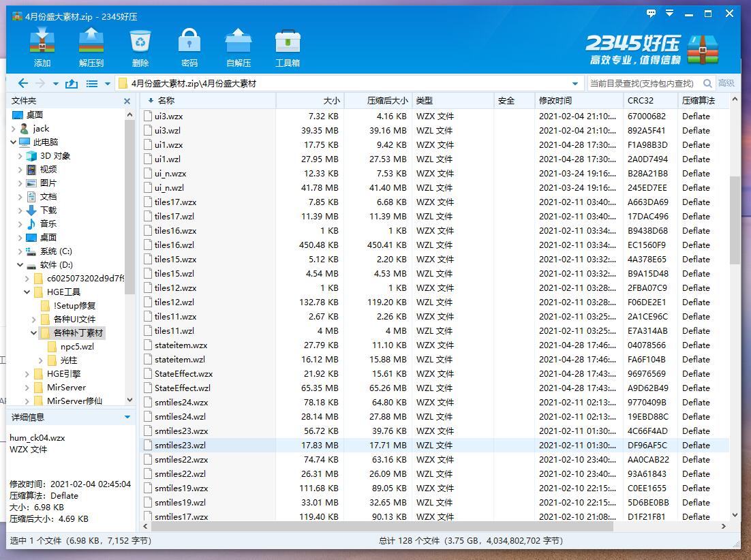The image size is (751, 560).
Task: Click the file icon of tiles17.wzl
Action: coord(148,217)
